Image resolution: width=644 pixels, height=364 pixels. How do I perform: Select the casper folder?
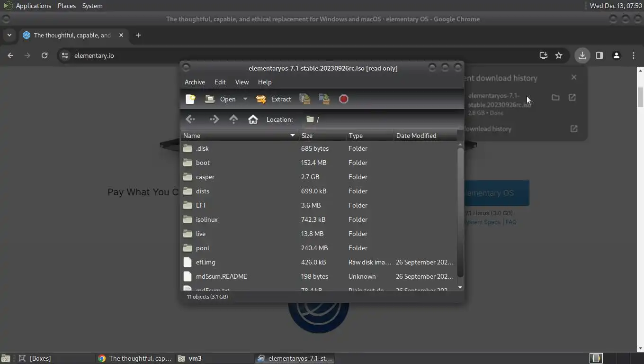click(x=318, y=177)
